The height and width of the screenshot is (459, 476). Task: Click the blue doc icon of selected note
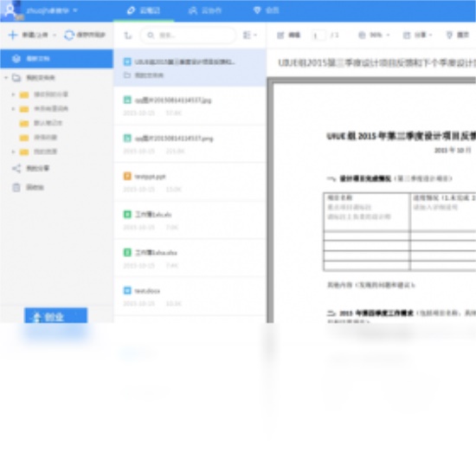click(127, 61)
